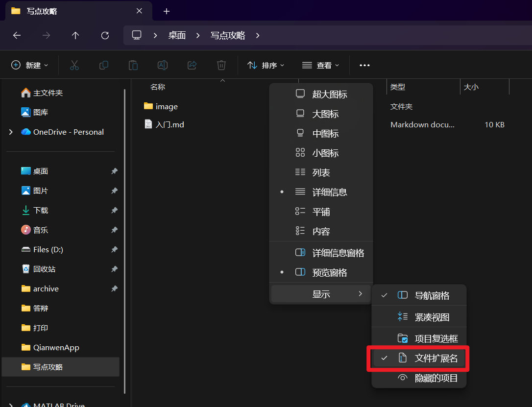Click 桌面 in the address bar

pos(177,35)
